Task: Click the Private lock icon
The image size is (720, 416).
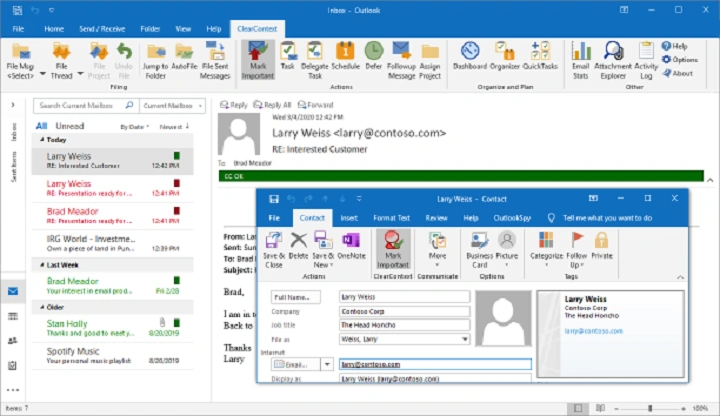Action: 602,246
